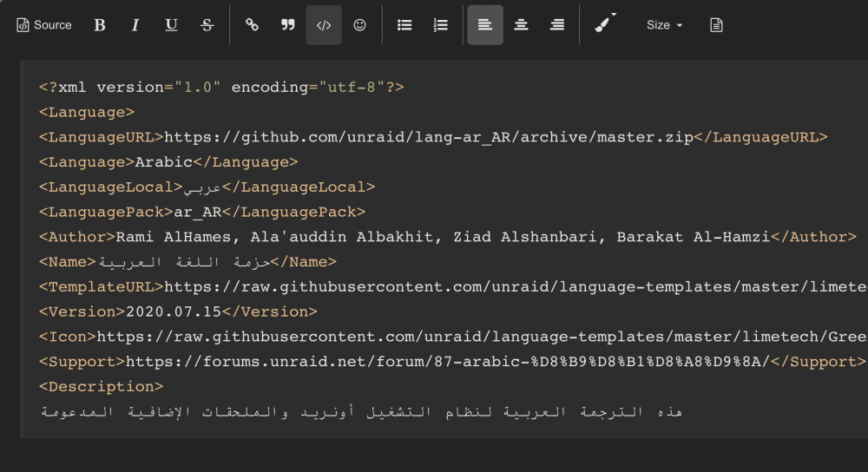This screenshot has height=472, width=868.
Task: Insert a block quote
Action: tap(288, 25)
